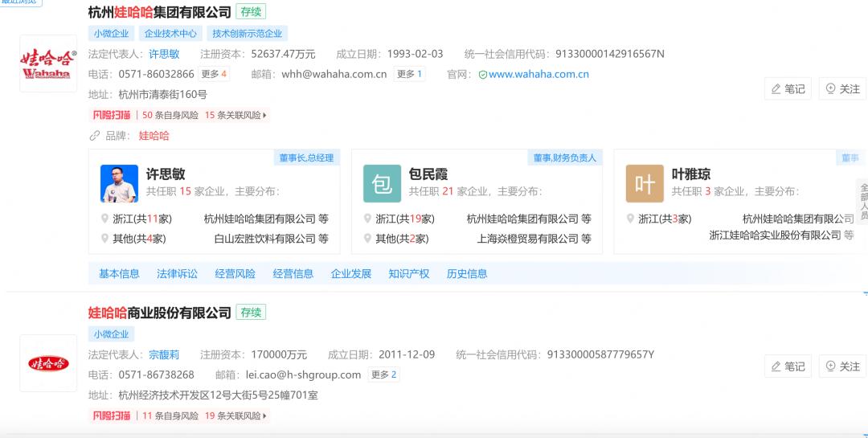Click the 笔记 button for Hangzhou Wahaha Group

click(788, 89)
